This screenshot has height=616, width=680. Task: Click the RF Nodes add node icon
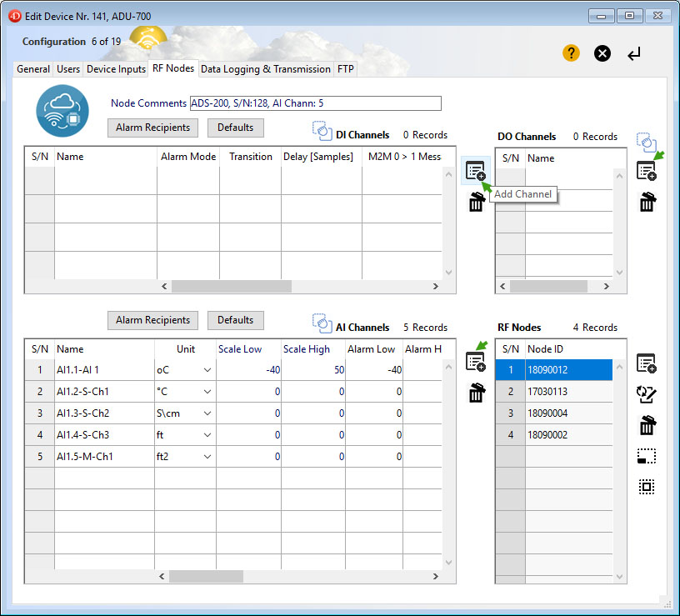click(646, 363)
